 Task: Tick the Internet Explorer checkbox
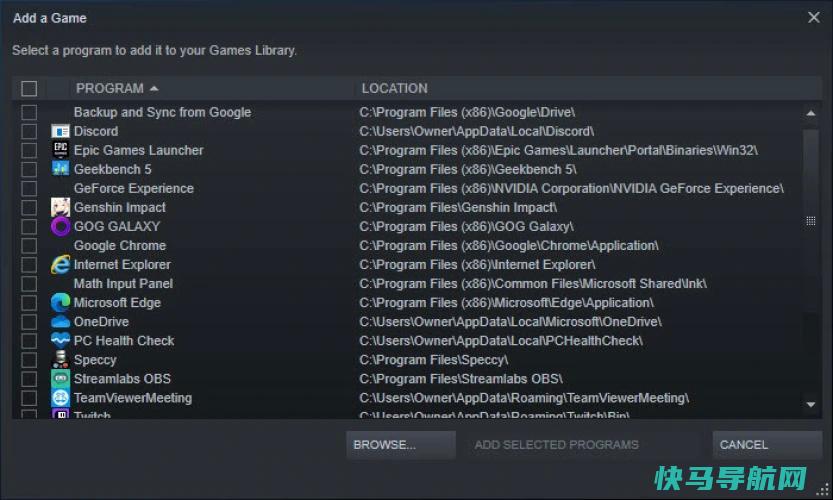coord(29,265)
